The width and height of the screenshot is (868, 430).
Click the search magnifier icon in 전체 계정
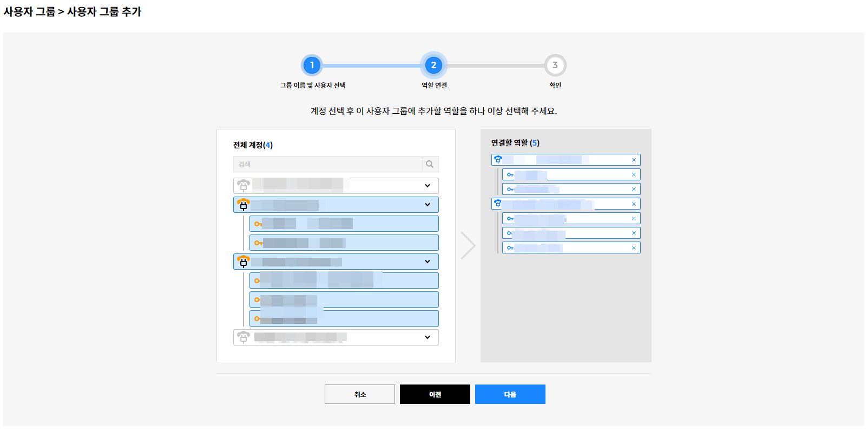(x=430, y=164)
